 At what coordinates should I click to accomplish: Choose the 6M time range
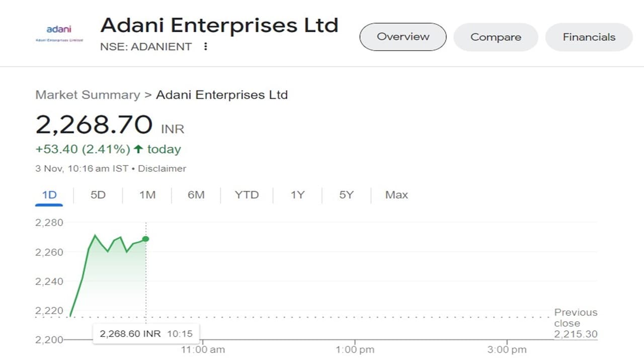pyautogui.click(x=196, y=195)
